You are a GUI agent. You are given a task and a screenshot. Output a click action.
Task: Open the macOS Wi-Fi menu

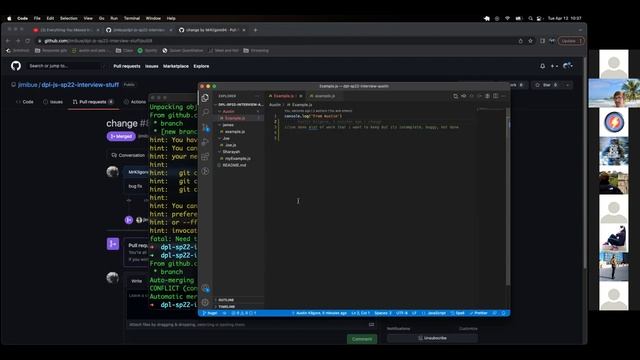tap(507, 18)
